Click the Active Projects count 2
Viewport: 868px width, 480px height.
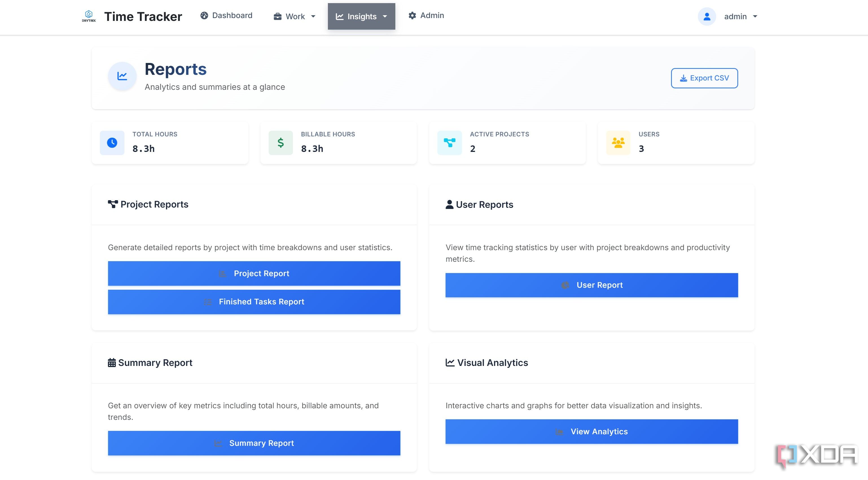[x=473, y=149]
